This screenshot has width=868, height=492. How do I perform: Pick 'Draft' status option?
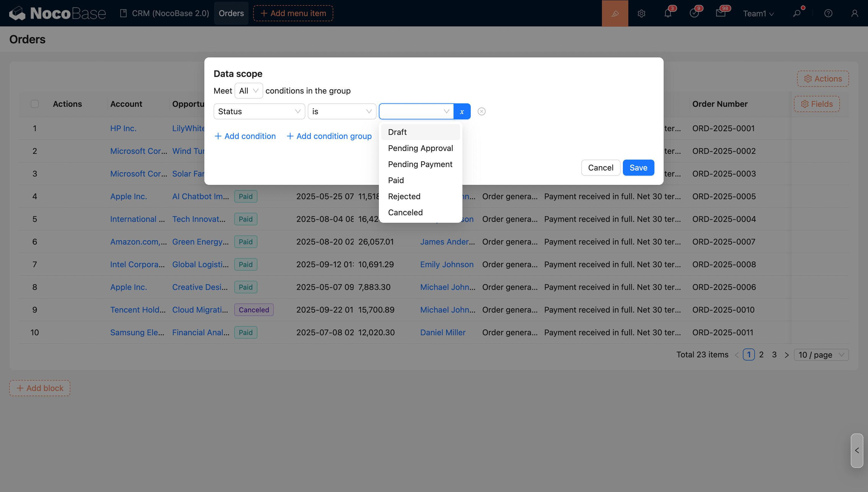[x=397, y=132]
